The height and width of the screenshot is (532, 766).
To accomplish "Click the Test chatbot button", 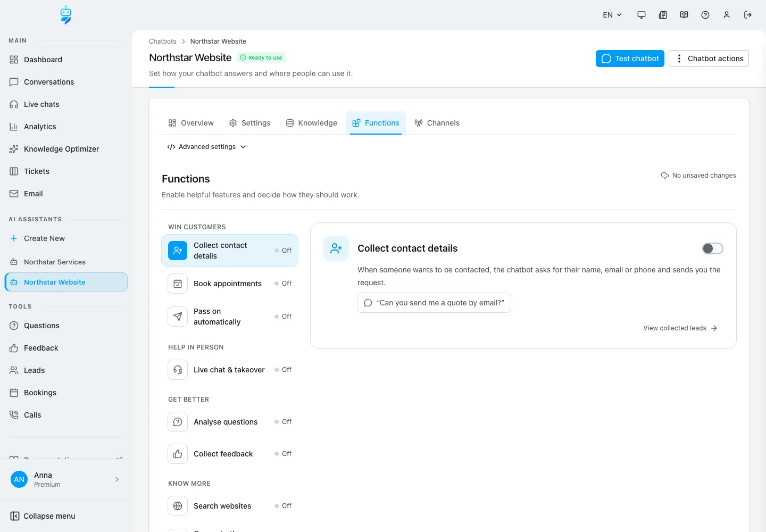I will tap(630, 59).
